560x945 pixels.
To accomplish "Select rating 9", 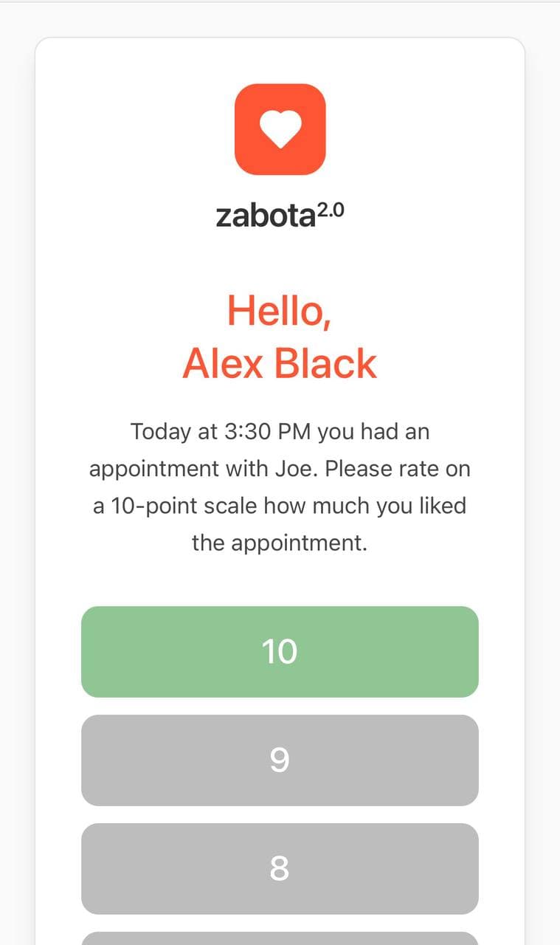I will click(x=280, y=760).
